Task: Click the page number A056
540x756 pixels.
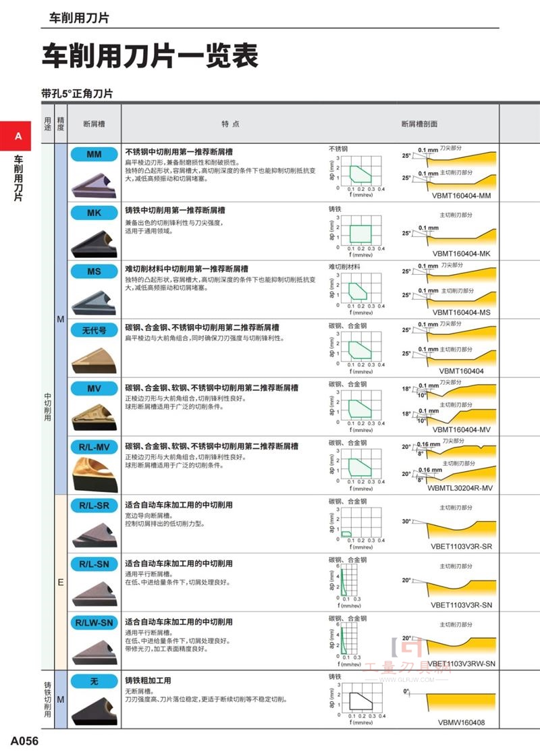Action: click(x=24, y=741)
